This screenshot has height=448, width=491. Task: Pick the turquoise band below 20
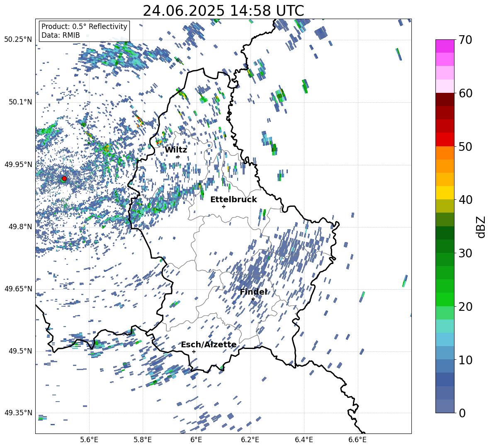pyautogui.click(x=445, y=326)
